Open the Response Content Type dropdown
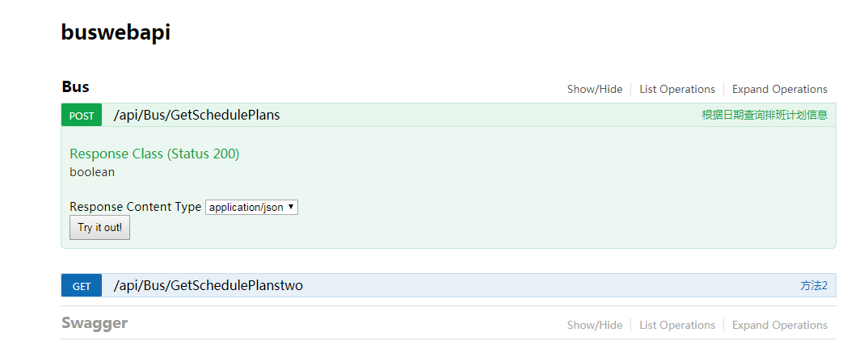Viewport: 868px width, 345px height. click(x=251, y=207)
